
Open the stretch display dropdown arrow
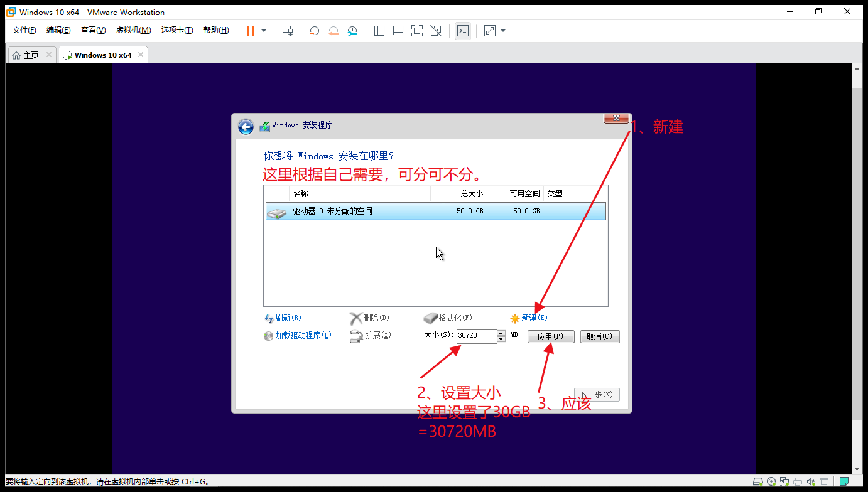coord(503,31)
